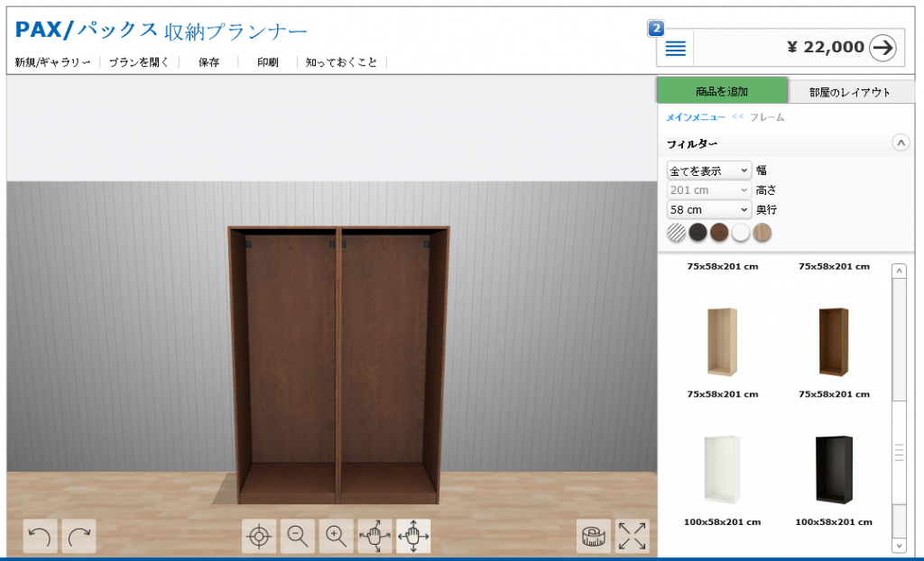Click the center view crosshair icon

tap(259, 537)
